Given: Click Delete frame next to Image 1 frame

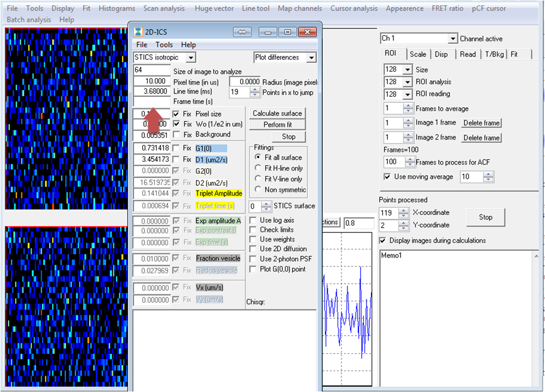Looking at the screenshot, I should tap(481, 123).
